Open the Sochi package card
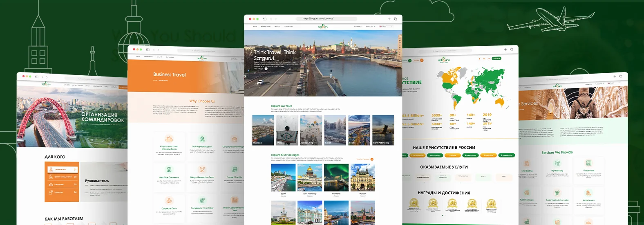The height and width of the screenshot is (225, 644). coord(283,180)
